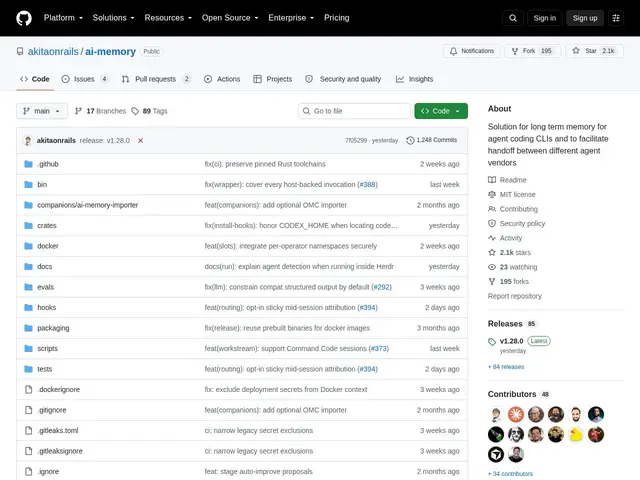
Task: Click the Readme book icon in About
Action: pos(492,180)
